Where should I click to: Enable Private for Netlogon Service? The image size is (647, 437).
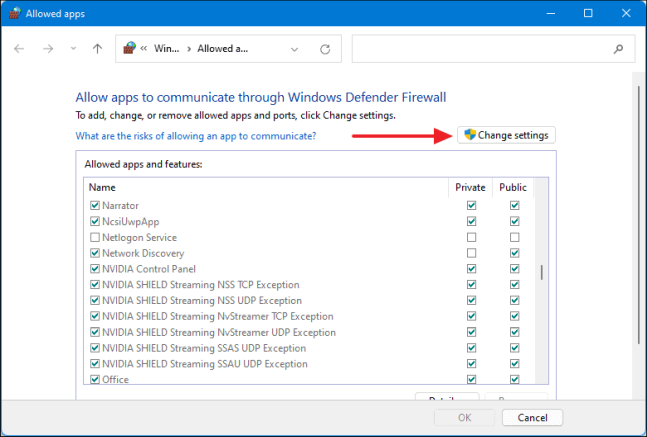click(x=471, y=237)
